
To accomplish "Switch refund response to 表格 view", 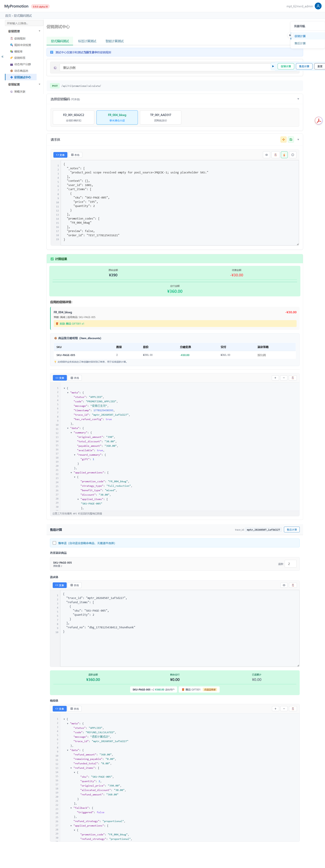I will [75, 709].
